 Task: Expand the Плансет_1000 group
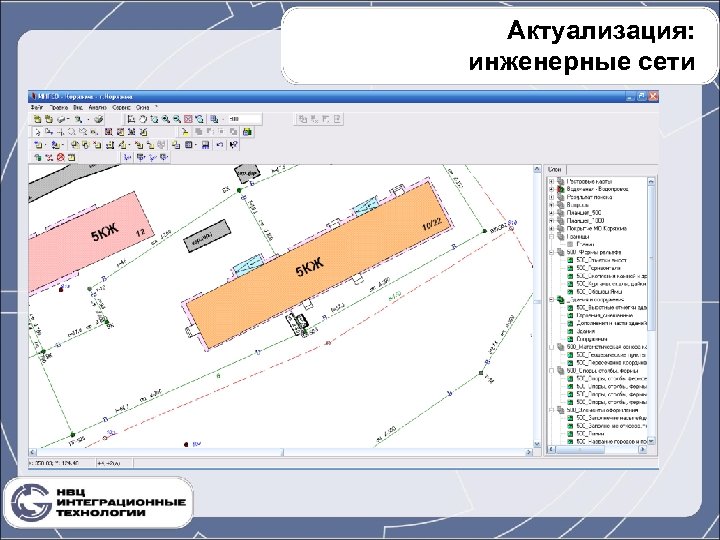point(551,220)
